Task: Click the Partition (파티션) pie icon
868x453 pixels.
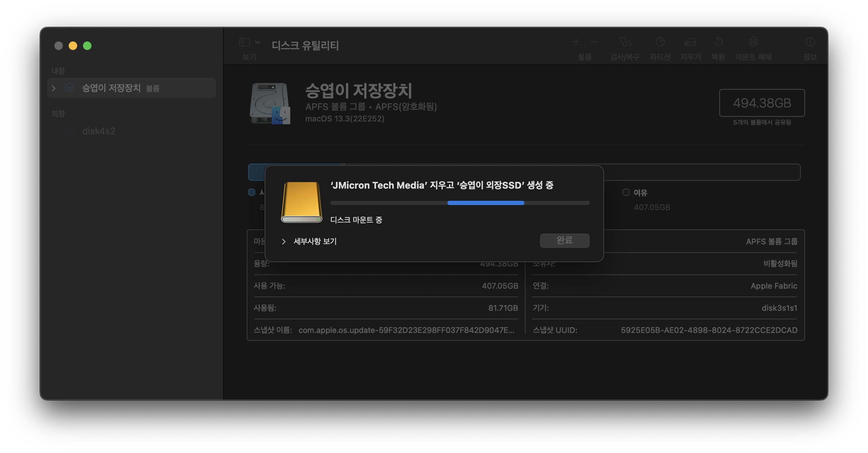Action: tap(660, 43)
